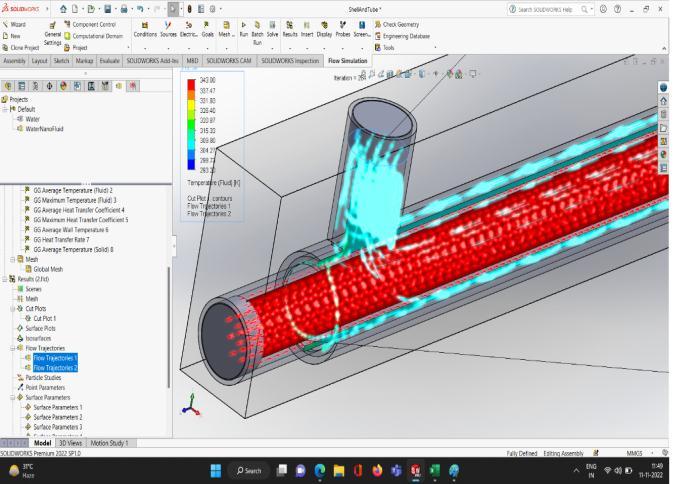
Task: Open the Save dropdown arrow
Action: [x=116, y=9]
